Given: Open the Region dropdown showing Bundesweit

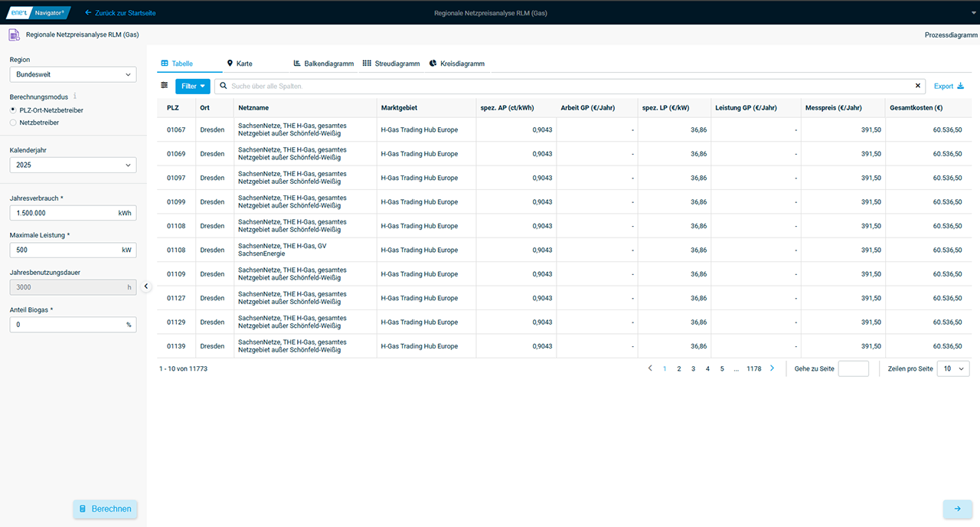Looking at the screenshot, I should [x=73, y=74].
